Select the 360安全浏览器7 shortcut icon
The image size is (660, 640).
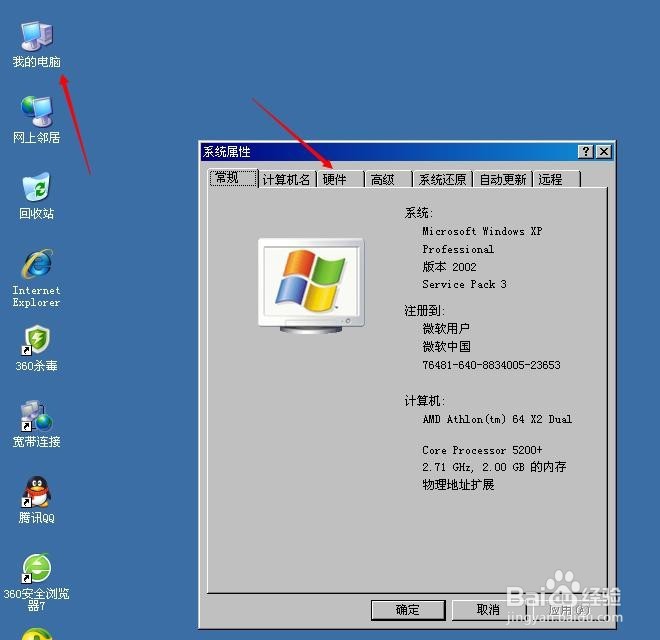pyautogui.click(x=37, y=582)
